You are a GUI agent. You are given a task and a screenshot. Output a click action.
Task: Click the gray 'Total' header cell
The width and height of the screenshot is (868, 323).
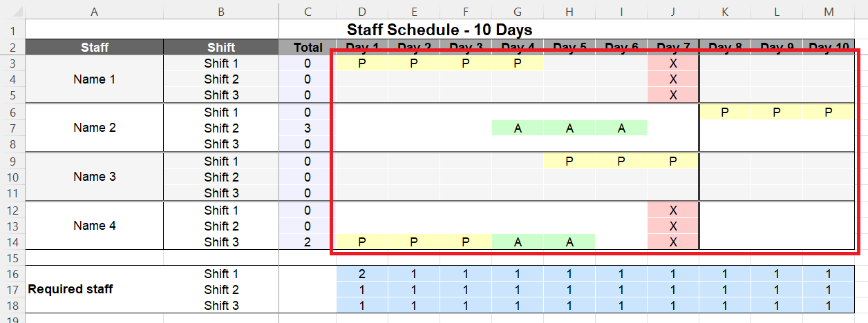(308, 48)
